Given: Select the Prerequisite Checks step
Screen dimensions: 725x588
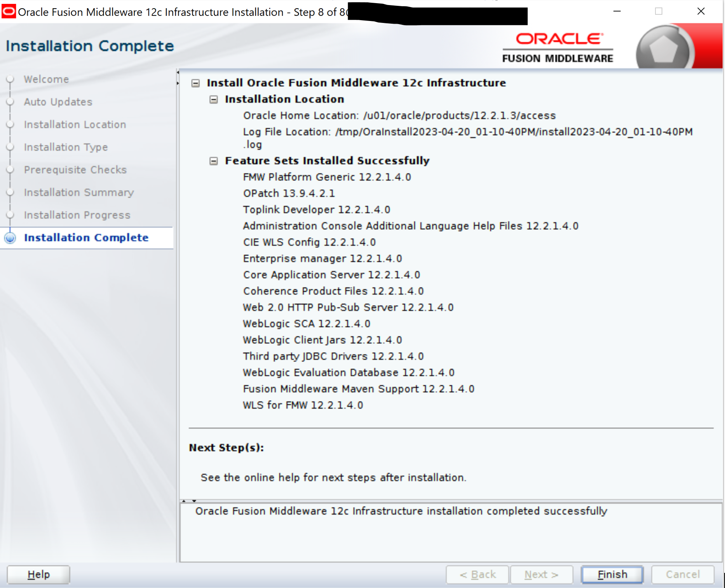Looking at the screenshot, I should pos(75,170).
